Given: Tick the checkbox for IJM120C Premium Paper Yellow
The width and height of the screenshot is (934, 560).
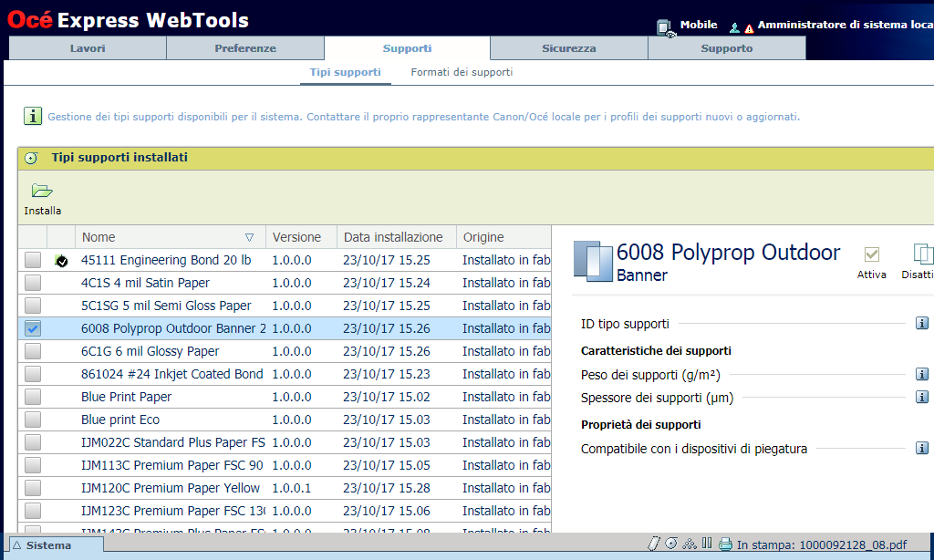Looking at the screenshot, I should coord(33,488).
